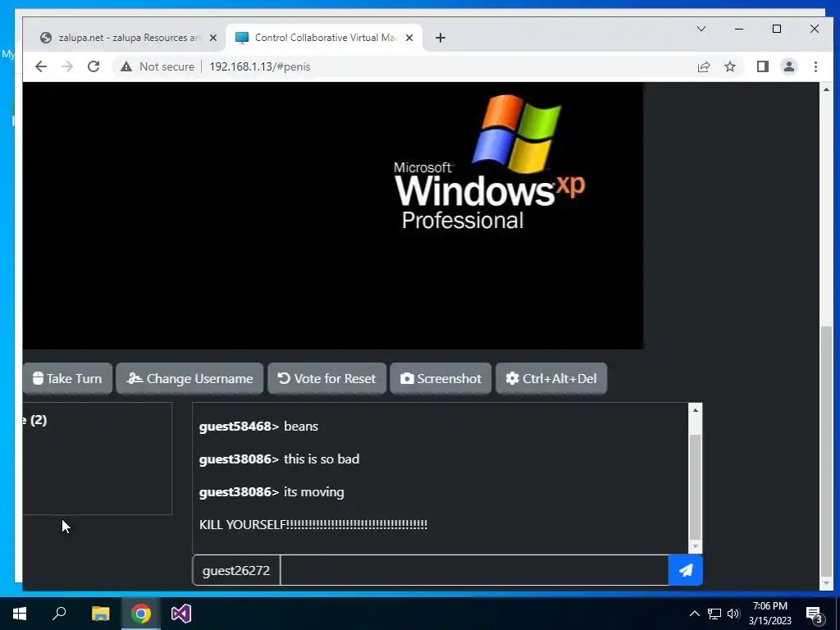The image size is (840, 630).
Task: Click the chat log scrollbar thumb
Action: [x=695, y=487]
